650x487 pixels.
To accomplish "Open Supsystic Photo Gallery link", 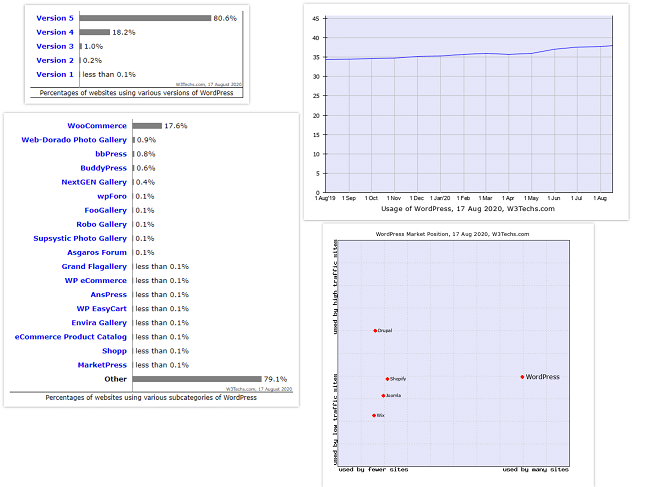I will pyautogui.click(x=80, y=238).
